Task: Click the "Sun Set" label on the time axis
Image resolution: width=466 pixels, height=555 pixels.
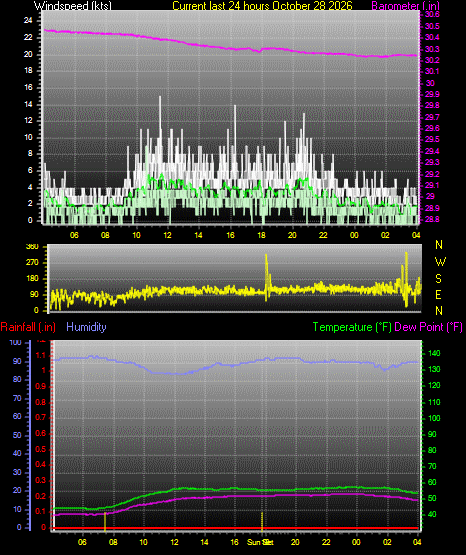Action: tap(260, 542)
